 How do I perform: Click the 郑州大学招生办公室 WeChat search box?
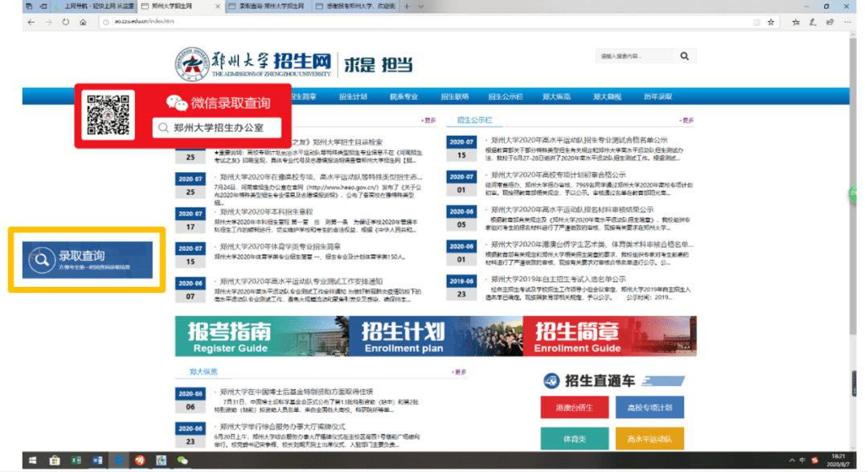click(x=217, y=127)
